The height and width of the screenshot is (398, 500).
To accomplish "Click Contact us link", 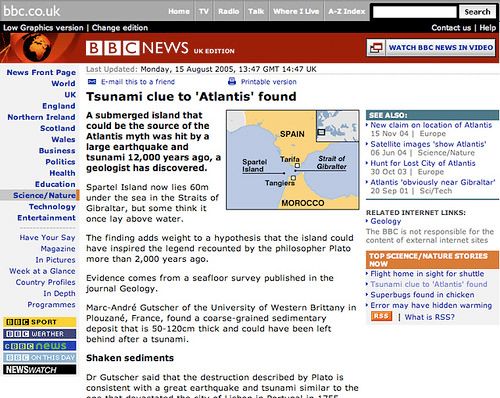I will [451, 28].
